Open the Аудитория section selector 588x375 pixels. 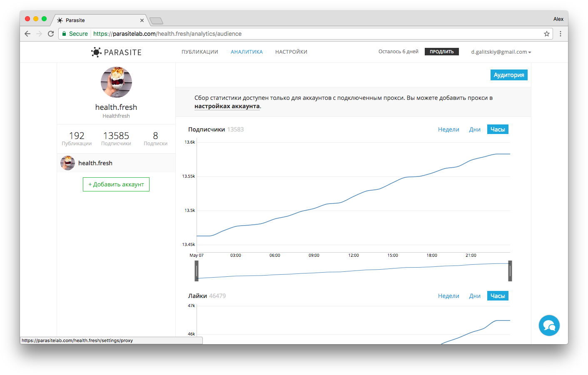click(508, 75)
